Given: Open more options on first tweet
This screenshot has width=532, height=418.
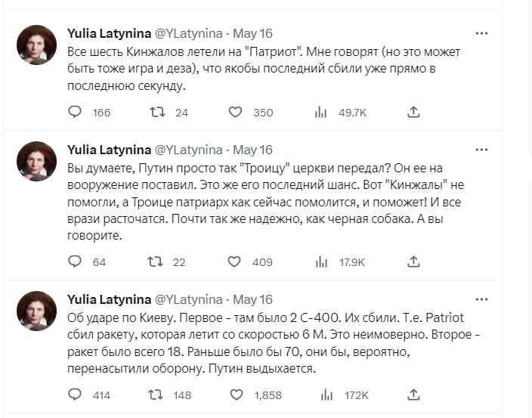Looking at the screenshot, I should click(481, 33).
